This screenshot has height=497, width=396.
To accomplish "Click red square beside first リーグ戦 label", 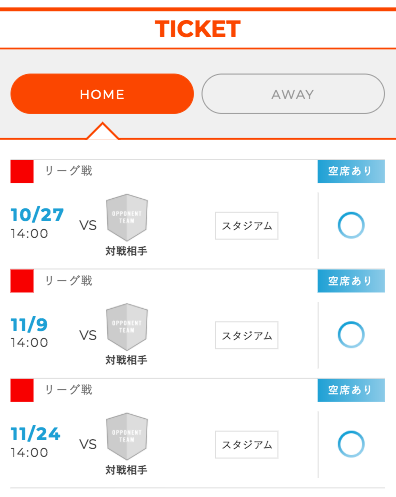I will pos(22,171).
